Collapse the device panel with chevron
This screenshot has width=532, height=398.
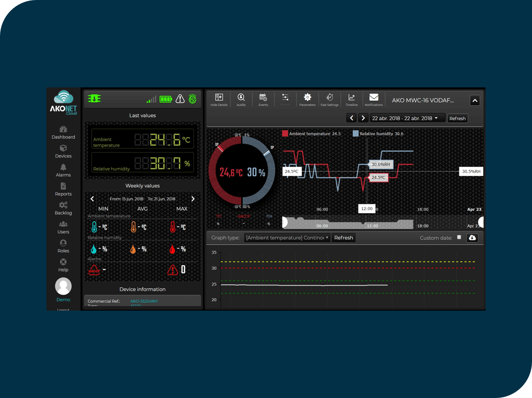point(475,101)
